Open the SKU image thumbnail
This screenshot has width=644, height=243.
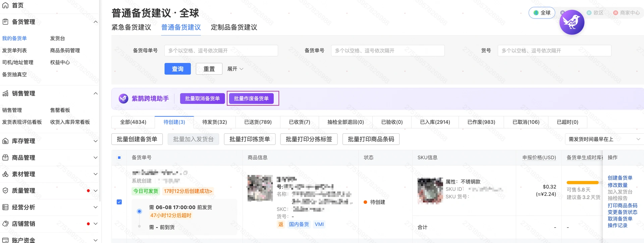(430, 191)
